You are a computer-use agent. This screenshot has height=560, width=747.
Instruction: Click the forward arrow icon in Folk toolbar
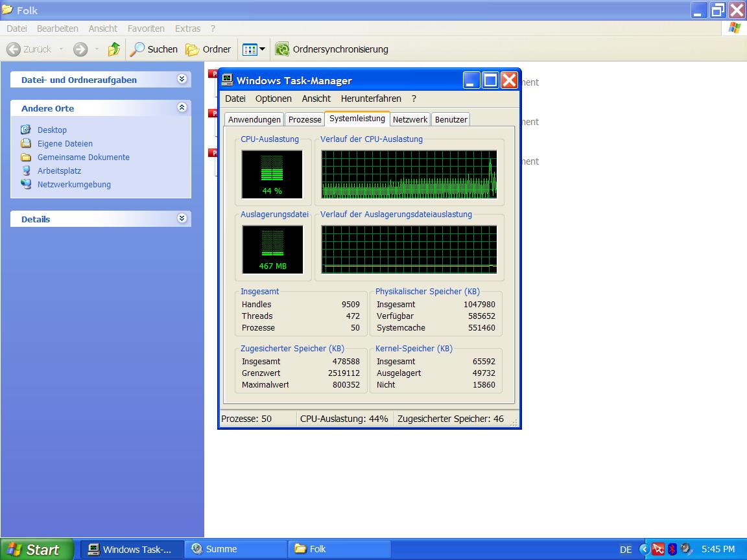point(80,49)
